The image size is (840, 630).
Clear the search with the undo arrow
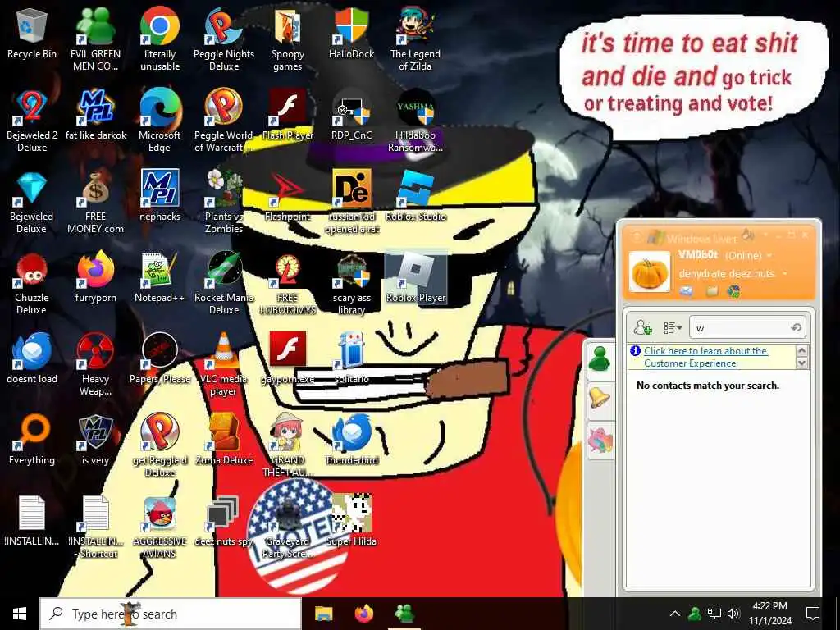(x=796, y=327)
